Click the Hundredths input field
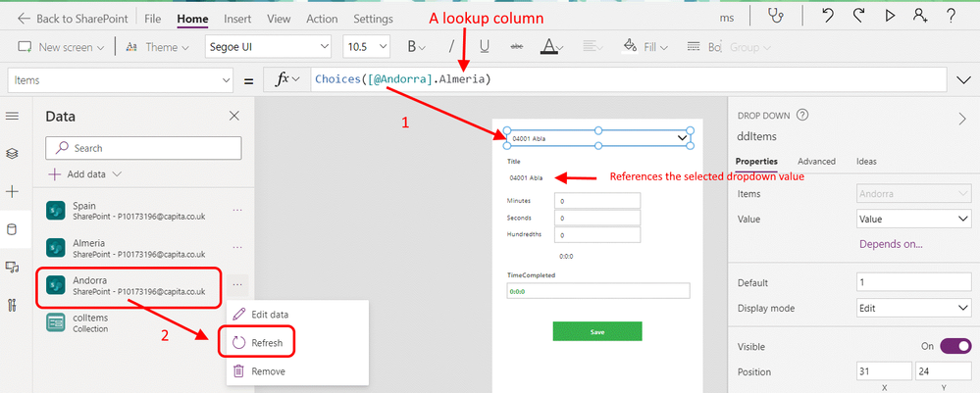980x393 pixels. click(596, 235)
